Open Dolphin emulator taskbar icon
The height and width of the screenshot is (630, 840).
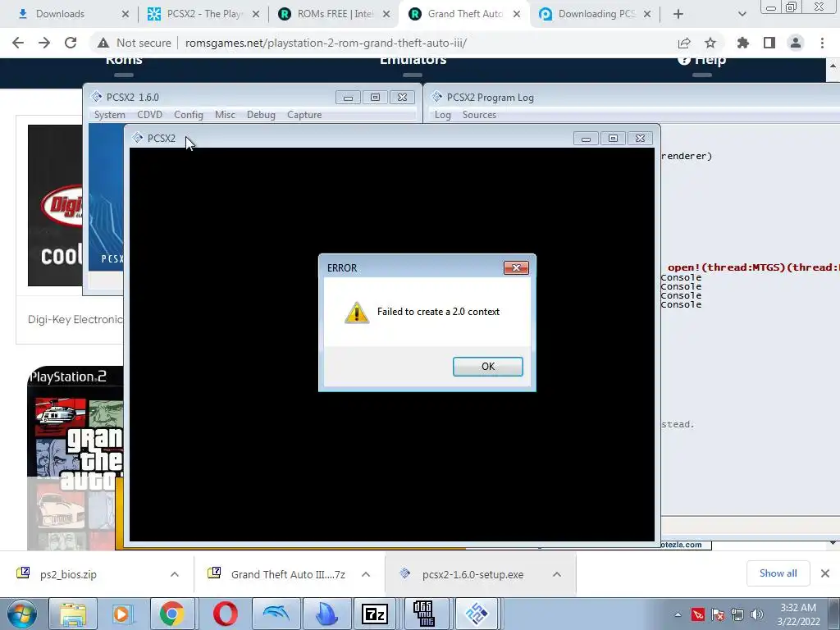(x=276, y=614)
